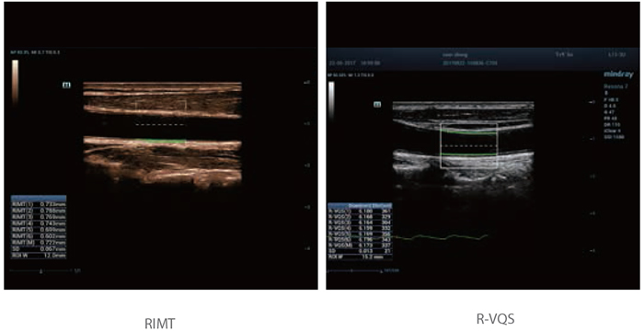Click the upper green wall trace in R-VQS ROI

468,132
